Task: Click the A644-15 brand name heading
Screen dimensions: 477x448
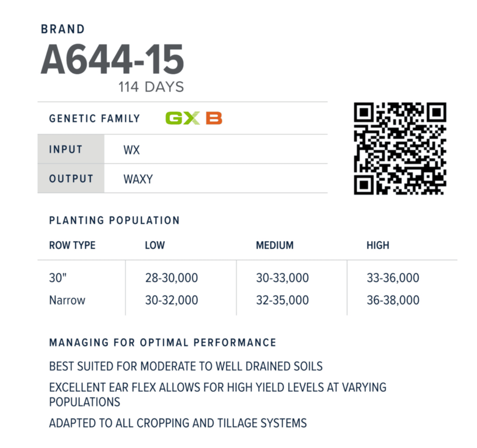Action: [x=112, y=59]
